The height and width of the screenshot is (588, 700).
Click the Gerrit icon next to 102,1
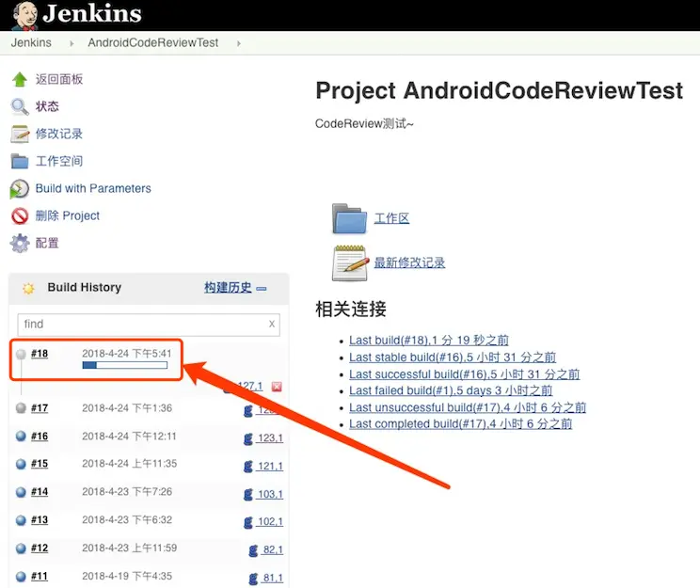248,522
